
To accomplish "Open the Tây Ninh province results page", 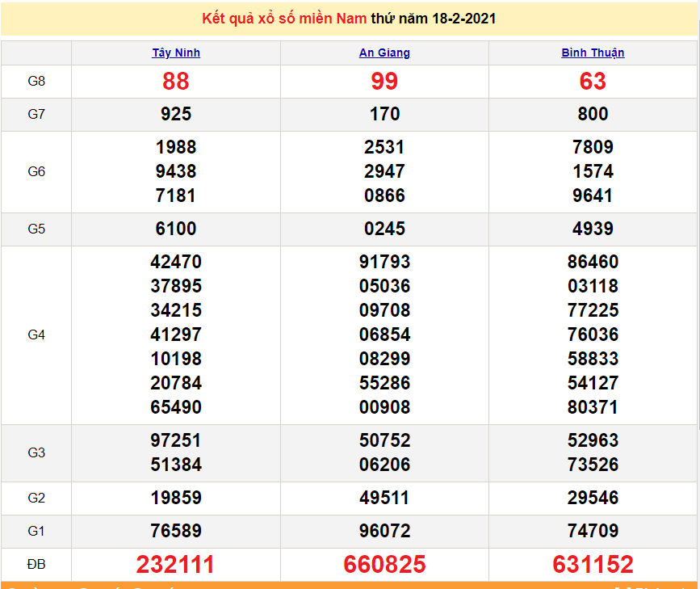I will 176,53.
